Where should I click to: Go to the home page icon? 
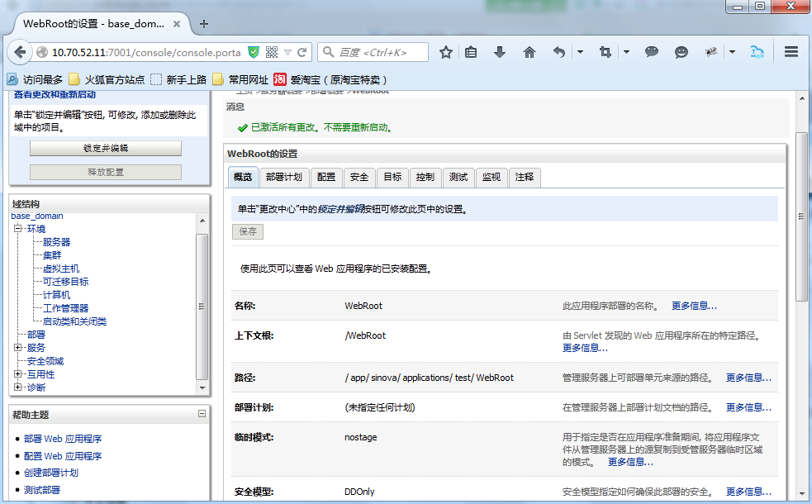point(529,52)
